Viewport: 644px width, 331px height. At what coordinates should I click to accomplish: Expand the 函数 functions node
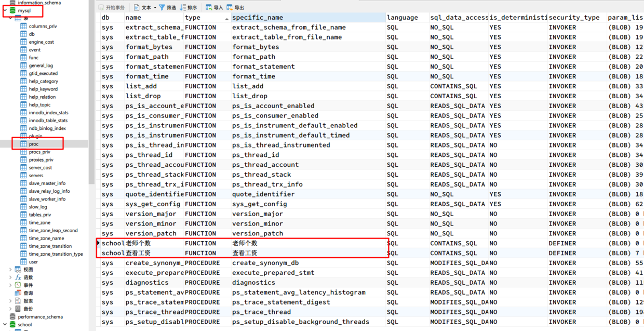tap(11, 277)
